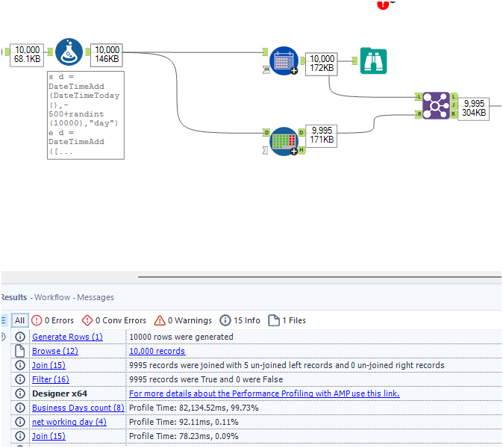
Task: Click H output anchor of Business Days tool
Action: tap(302, 150)
